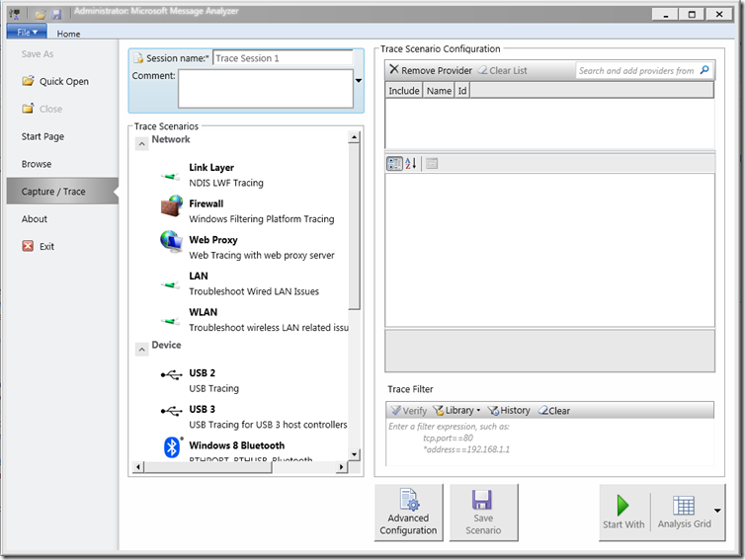Sort property grid alphabetically
The height and width of the screenshot is (560, 745).
point(411,164)
